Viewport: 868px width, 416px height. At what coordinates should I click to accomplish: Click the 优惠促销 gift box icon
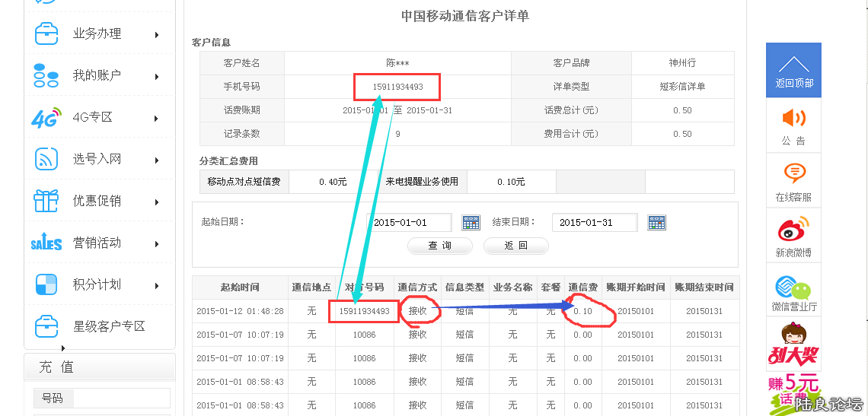(46, 201)
